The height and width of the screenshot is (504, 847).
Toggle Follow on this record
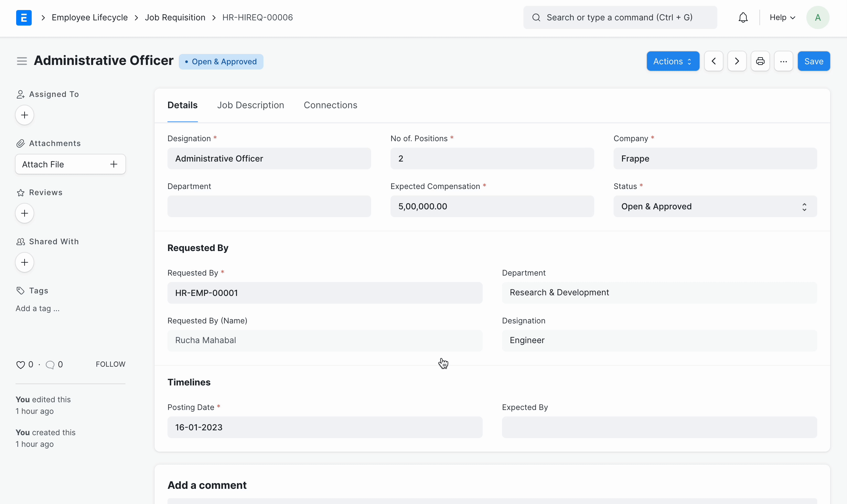111,364
